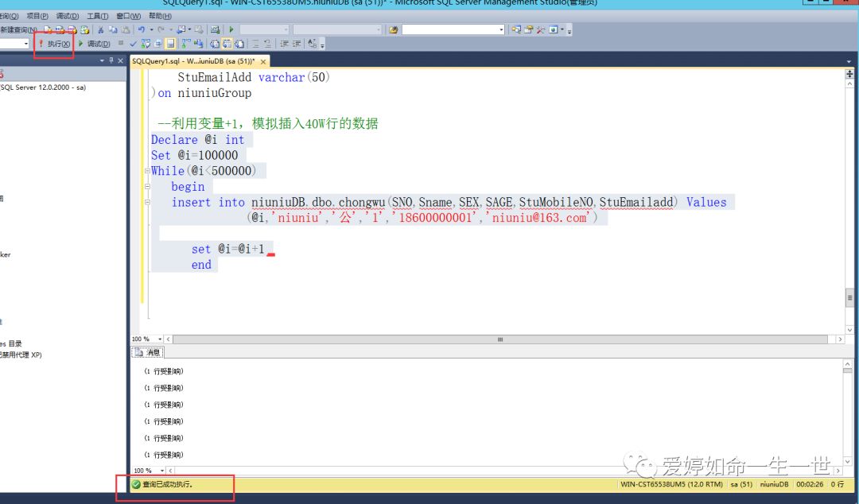The height and width of the screenshot is (504, 859).
Task: Open web browser icon dropdown arrow
Action: [562, 29]
